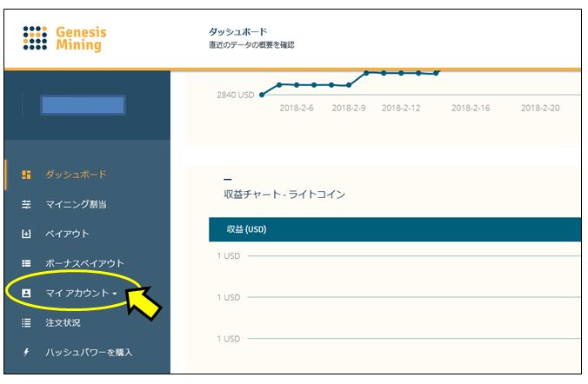This screenshot has width=588, height=384.
Task: Click the 2018-2-12 date label
Action: [401, 108]
